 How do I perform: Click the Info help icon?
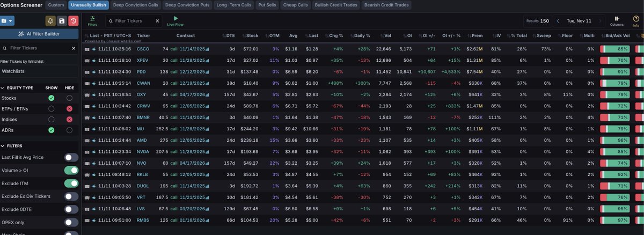pyautogui.click(x=636, y=20)
